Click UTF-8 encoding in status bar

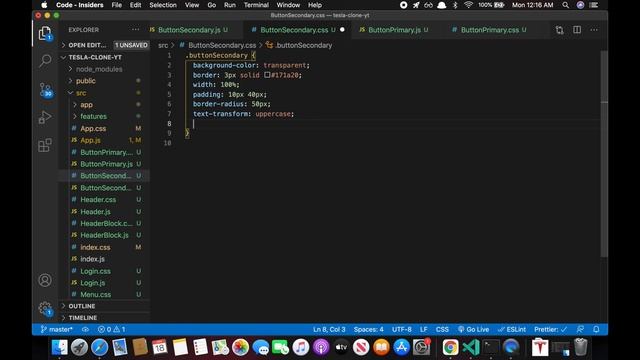tap(402, 329)
